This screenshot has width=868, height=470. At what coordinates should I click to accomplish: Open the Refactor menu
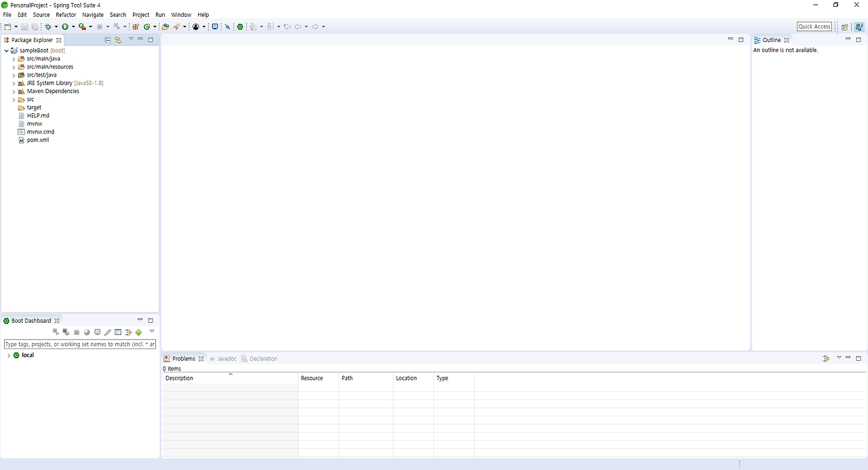pos(66,14)
